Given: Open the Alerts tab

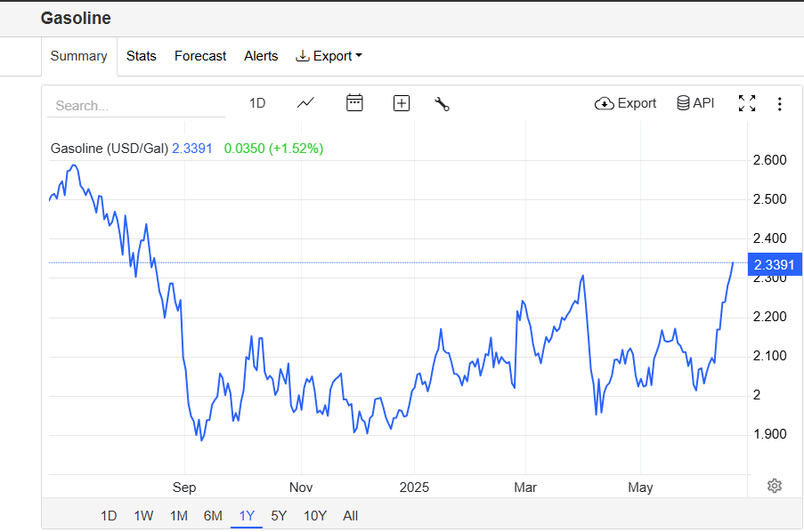Looking at the screenshot, I should pyautogui.click(x=261, y=56).
